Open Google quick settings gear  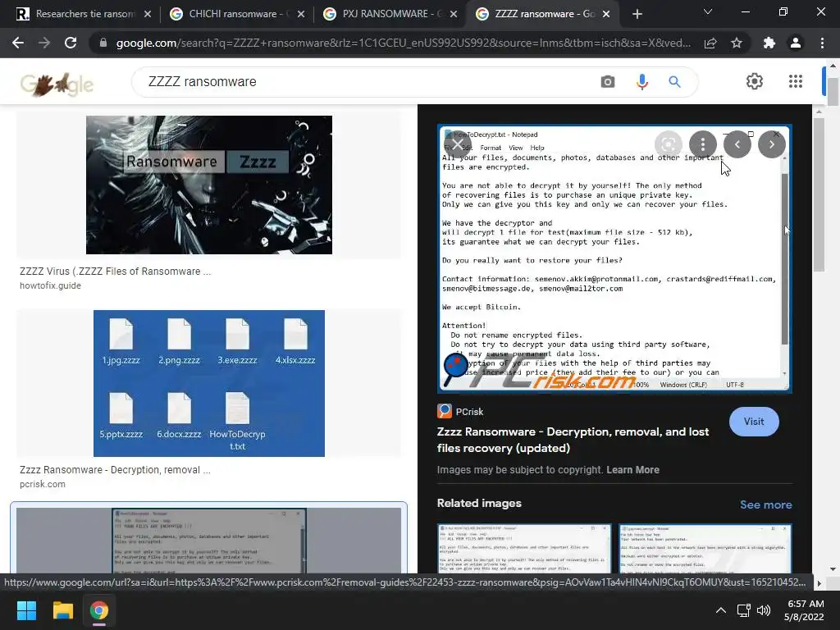[755, 81]
